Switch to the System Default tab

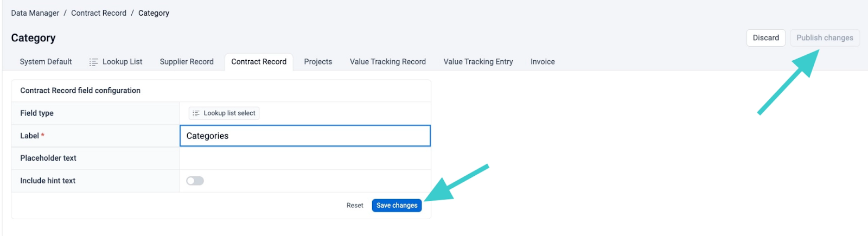click(x=46, y=62)
